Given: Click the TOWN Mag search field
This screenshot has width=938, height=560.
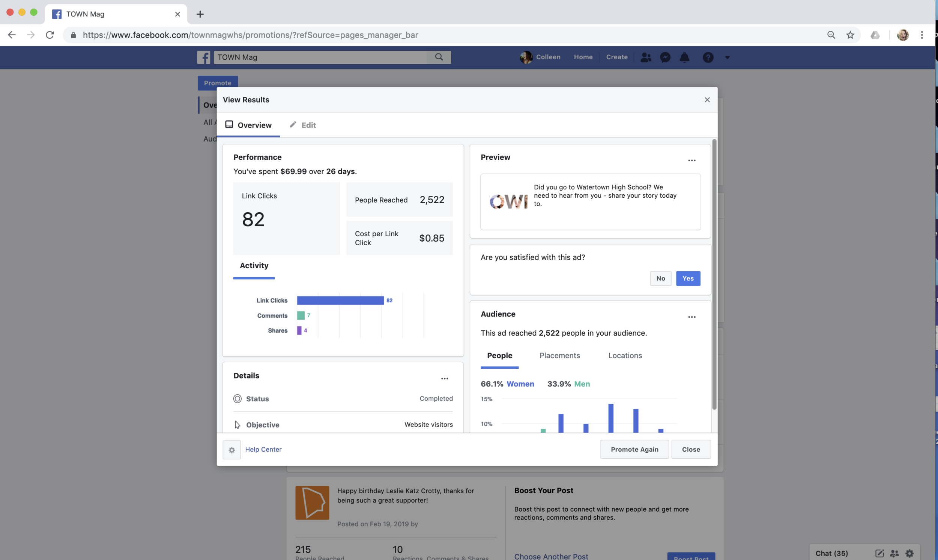Looking at the screenshot, I should 320,57.
